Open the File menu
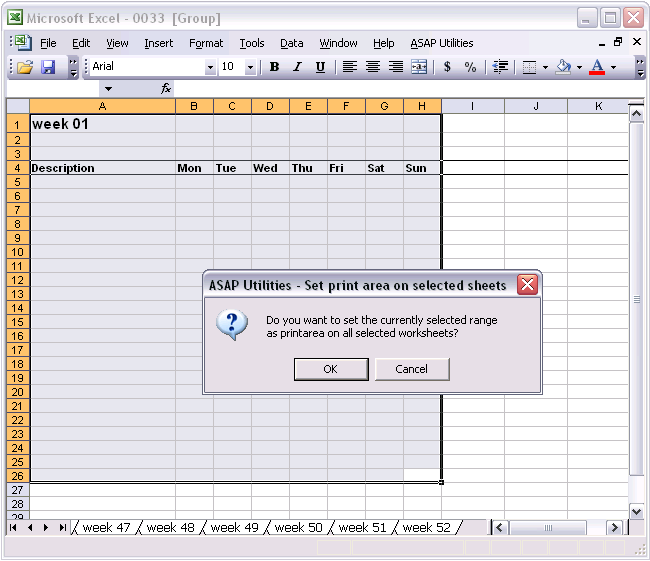The height and width of the screenshot is (561, 650). (x=48, y=43)
